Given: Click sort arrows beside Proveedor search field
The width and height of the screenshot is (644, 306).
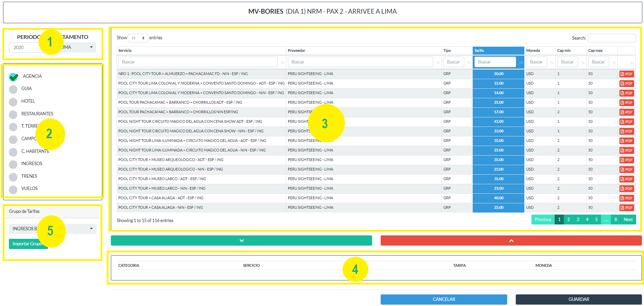Looking at the screenshot, I should point(438,62).
